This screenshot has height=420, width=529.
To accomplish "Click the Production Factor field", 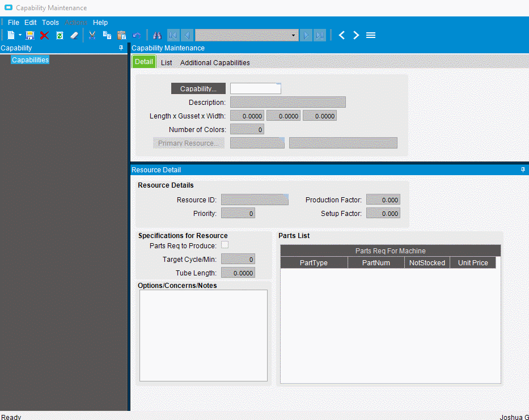I will coord(383,200).
